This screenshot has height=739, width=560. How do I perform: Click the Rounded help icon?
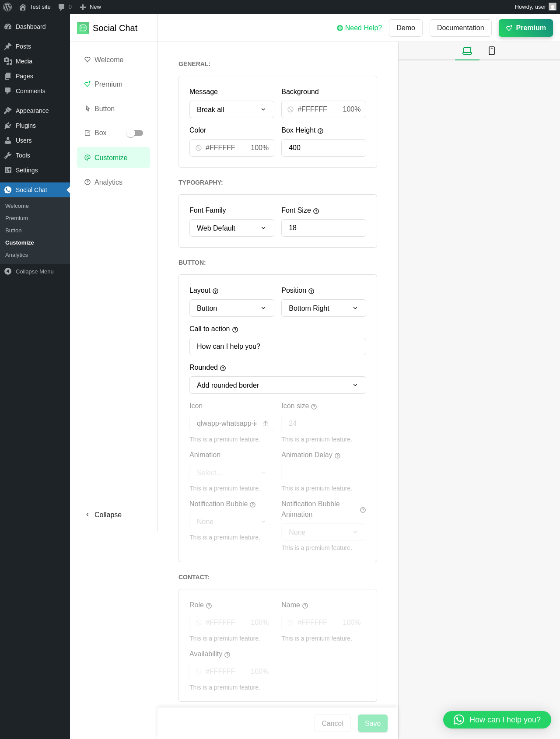coord(223,368)
